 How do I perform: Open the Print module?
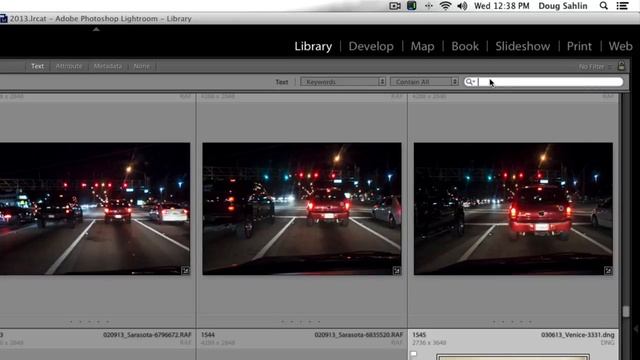pyautogui.click(x=579, y=46)
